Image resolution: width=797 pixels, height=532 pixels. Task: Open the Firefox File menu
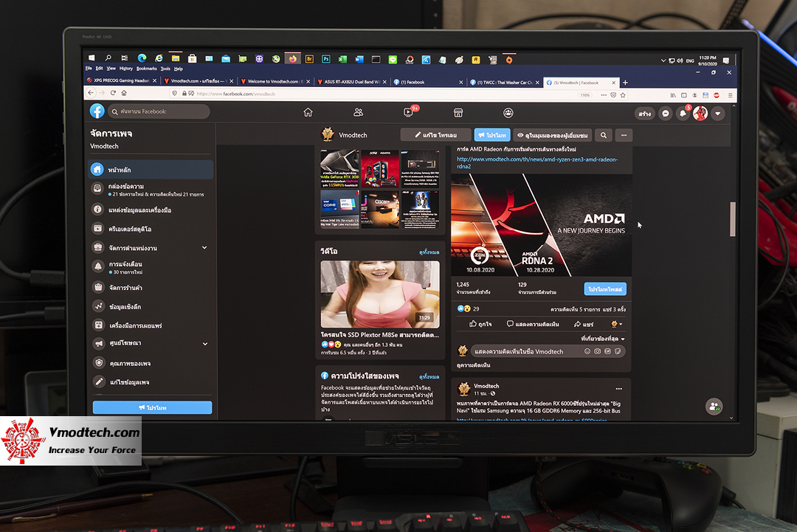pos(89,68)
